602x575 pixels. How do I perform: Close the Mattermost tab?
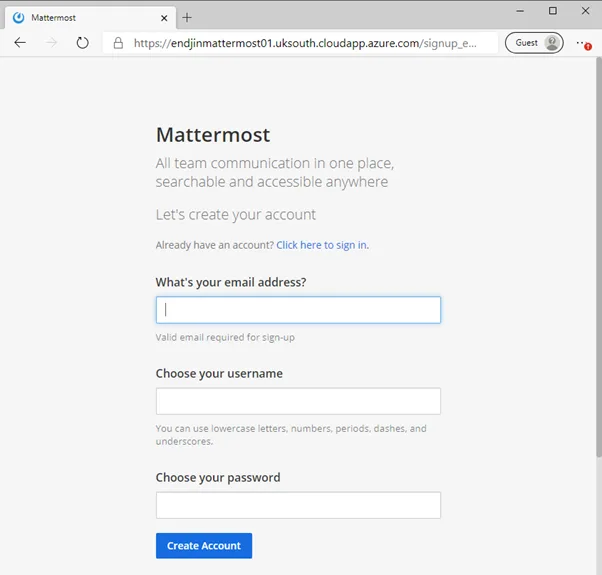[164, 18]
